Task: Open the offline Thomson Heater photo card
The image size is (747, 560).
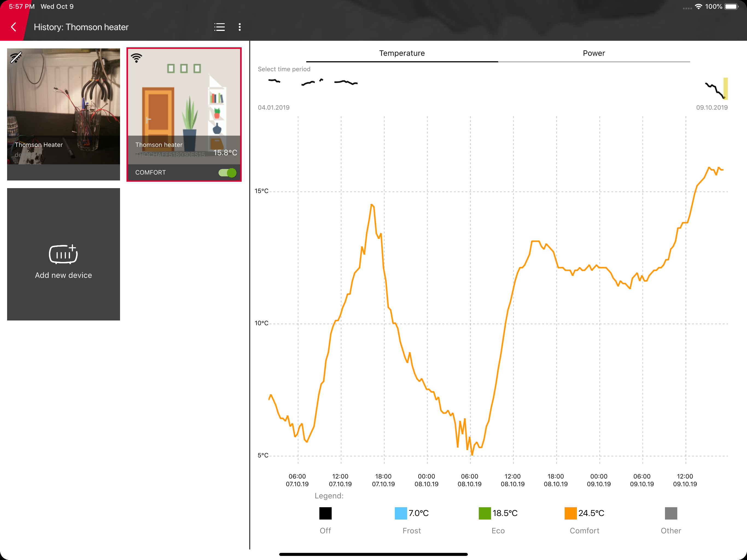Action: tap(63, 114)
